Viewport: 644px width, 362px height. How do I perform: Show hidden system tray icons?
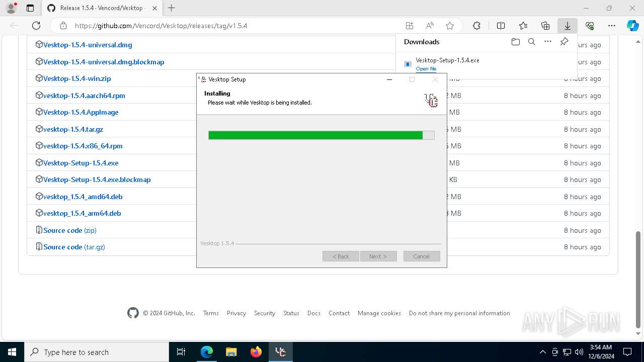pos(542,352)
